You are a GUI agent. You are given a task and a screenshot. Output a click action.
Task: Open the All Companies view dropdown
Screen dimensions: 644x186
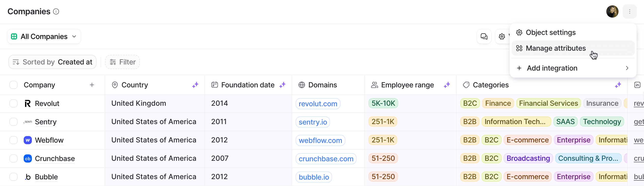pyautogui.click(x=44, y=36)
